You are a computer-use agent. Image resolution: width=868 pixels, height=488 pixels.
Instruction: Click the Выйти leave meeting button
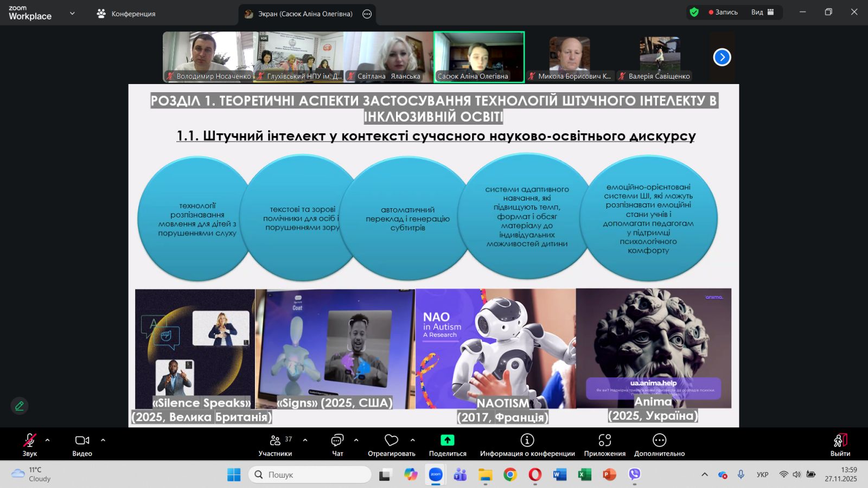(840, 444)
